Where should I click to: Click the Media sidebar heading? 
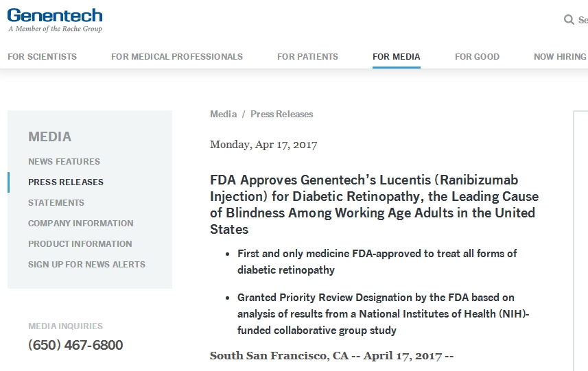tap(49, 137)
